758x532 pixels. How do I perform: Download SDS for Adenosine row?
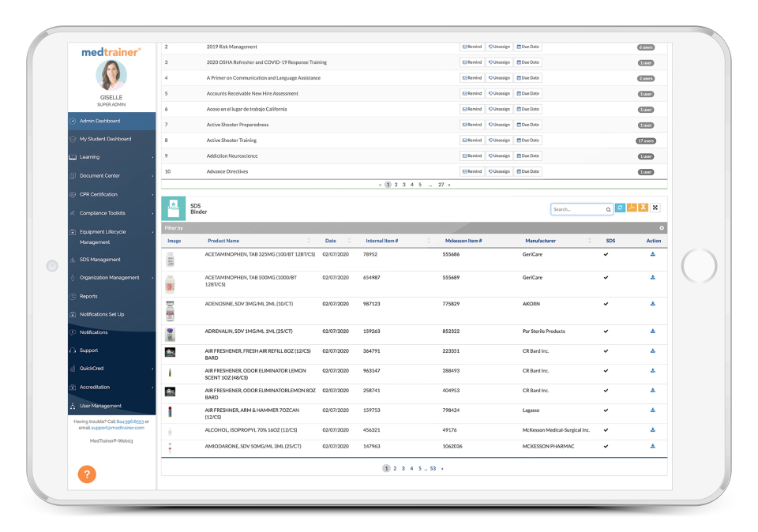click(653, 304)
